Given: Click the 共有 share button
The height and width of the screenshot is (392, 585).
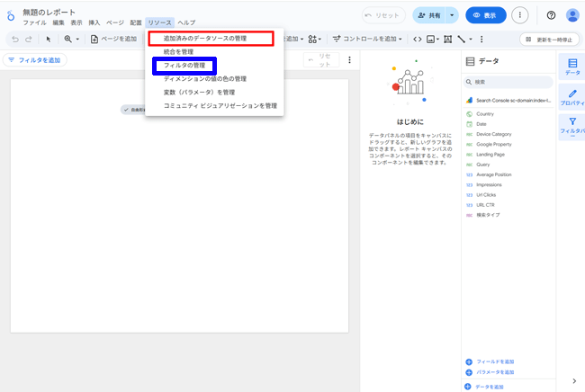Looking at the screenshot, I should click(x=429, y=15).
